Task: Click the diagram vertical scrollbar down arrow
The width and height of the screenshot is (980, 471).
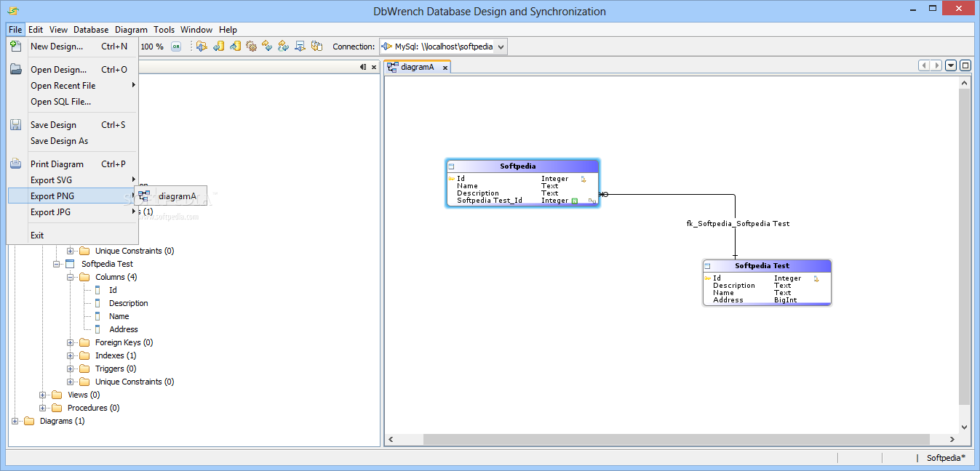Action: (x=965, y=427)
